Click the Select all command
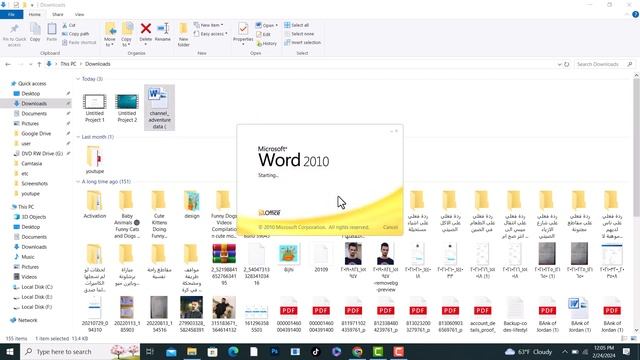 point(297,25)
